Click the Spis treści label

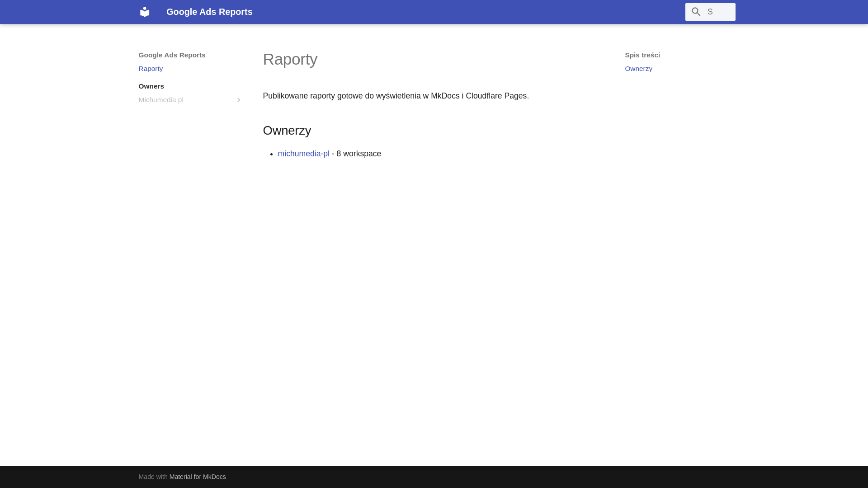[x=642, y=55]
